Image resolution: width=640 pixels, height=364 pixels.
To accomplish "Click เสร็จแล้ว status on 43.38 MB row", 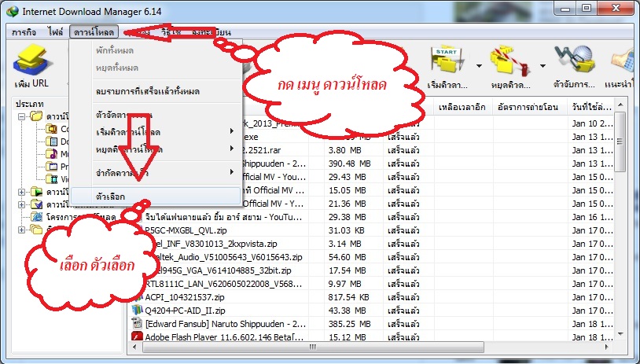I will [403, 311].
